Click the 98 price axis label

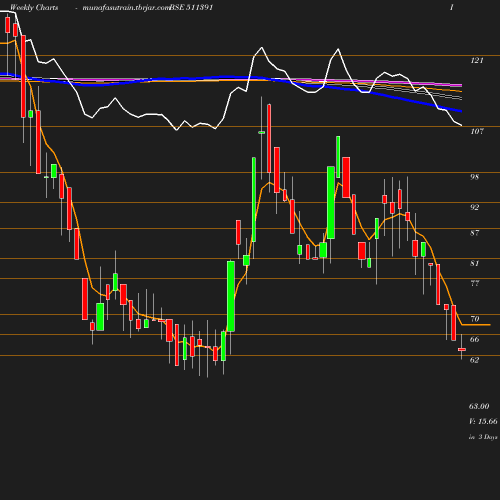475,177
